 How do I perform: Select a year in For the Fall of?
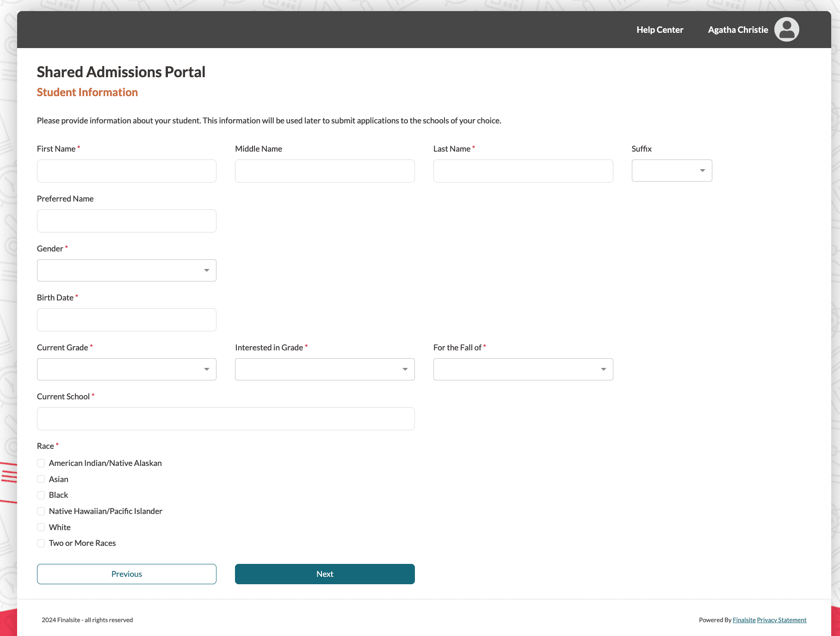click(523, 369)
